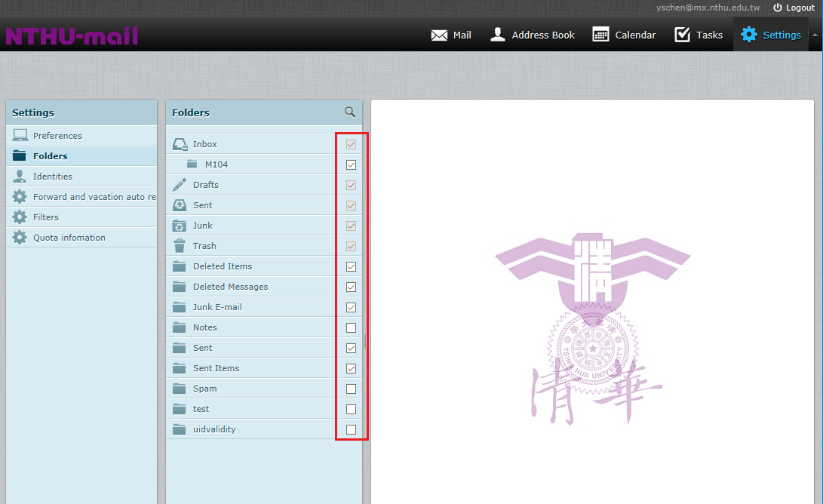The image size is (823, 504).
Task: Check the Spam folder checkbox
Action: click(x=351, y=389)
